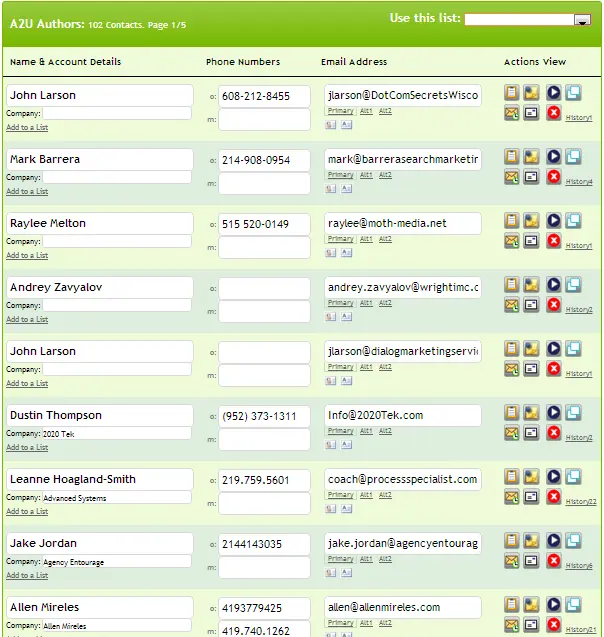Image resolution: width=604 pixels, height=637 pixels.
Task: Click office phone field showing 515 520-0149
Action: click(x=264, y=224)
